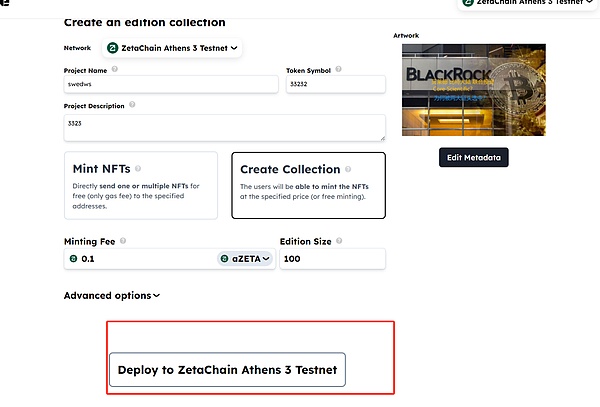The width and height of the screenshot is (600, 407).
Task: Select the Mint NFTs option card
Action: tap(140, 185)
